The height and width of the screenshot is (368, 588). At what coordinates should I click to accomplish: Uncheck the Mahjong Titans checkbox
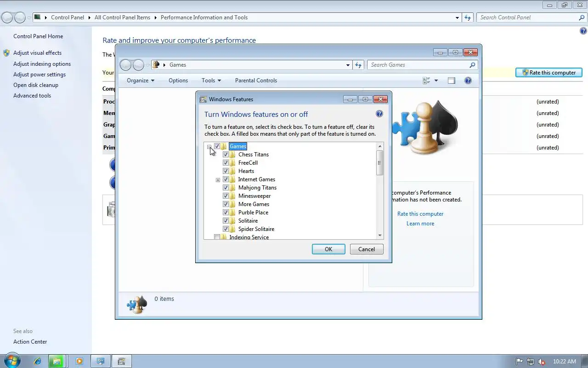226,188
